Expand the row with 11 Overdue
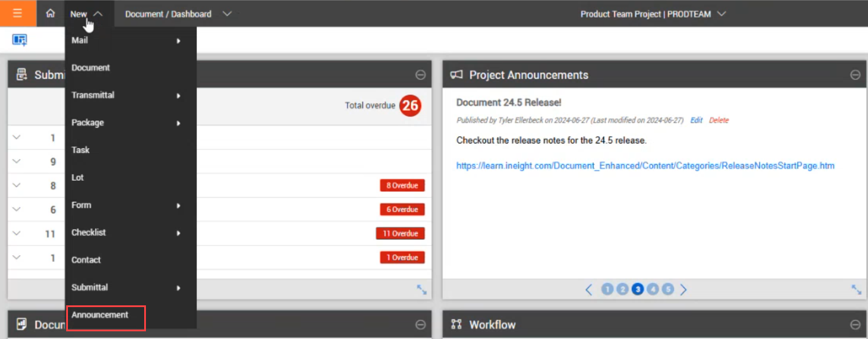Image resolution: width=868 pixels, height=339 pixels. point(17,233)
